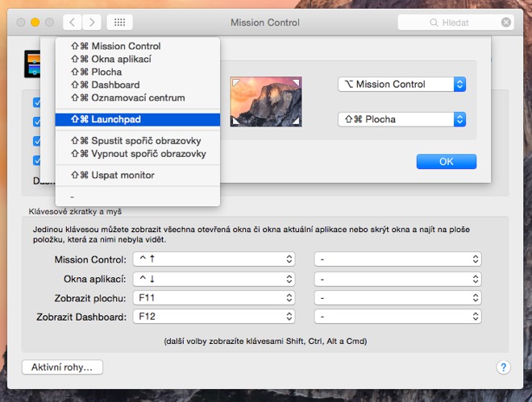The width and height of the screenshot is (532, 402).
Task: Click the Mission Control preference pane icon
Action: (x=32, y=64)
